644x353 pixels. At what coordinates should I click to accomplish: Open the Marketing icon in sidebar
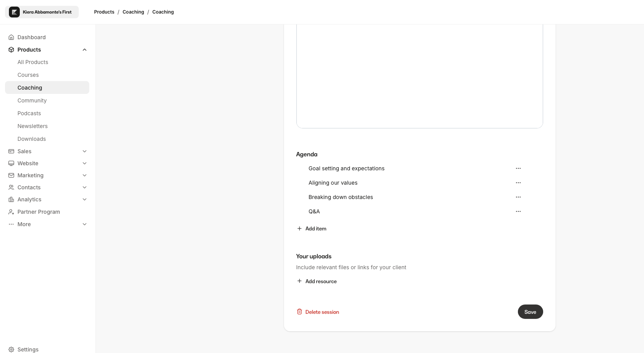pyautogui.click(x=11, y=175)
